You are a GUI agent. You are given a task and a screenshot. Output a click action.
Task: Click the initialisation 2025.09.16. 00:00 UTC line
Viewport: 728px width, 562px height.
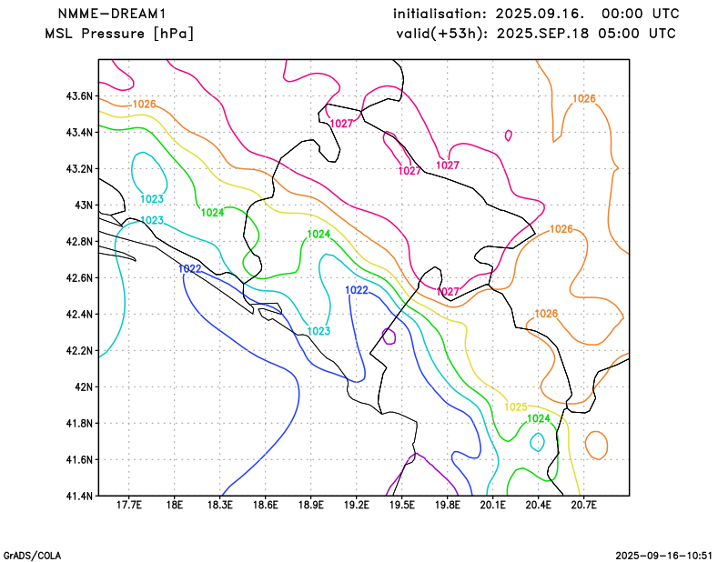[536, 14]
